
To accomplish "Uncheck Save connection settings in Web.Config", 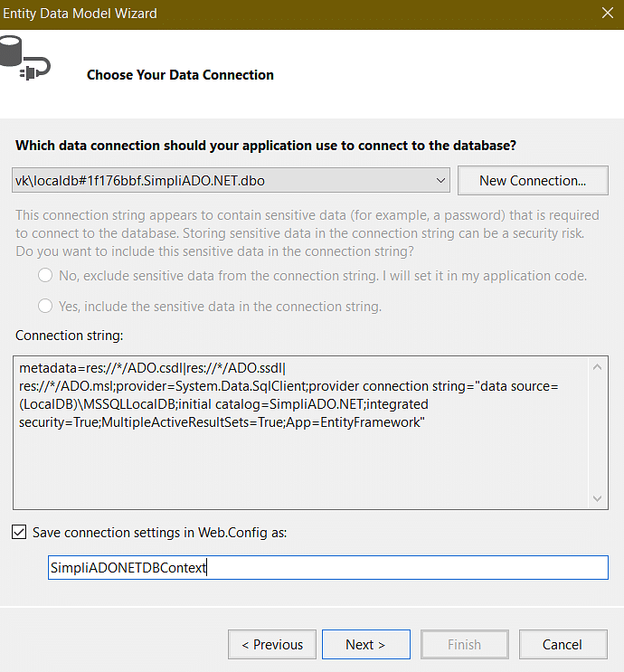I will pos(19,533).
